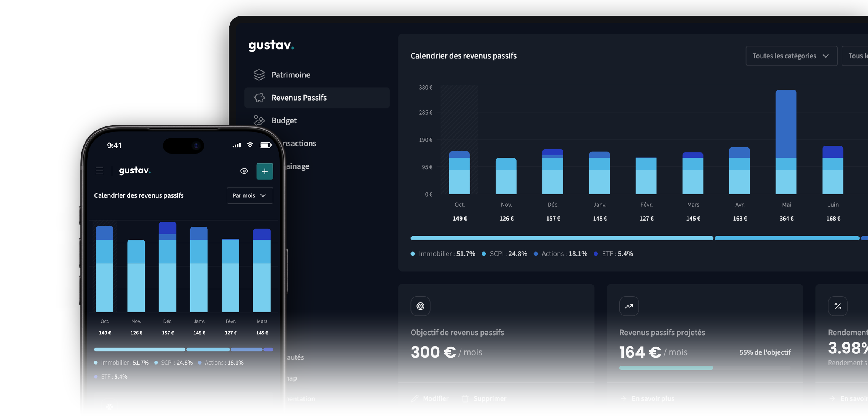Tap the battery icon in phone status bar
The width and height of the screenshot is (868, 419).
coord(265,145)
